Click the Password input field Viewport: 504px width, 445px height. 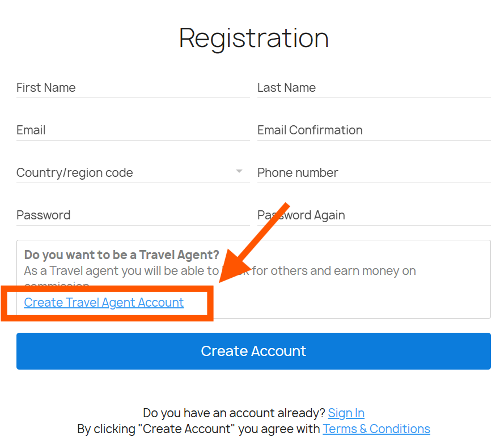(133, 215)
